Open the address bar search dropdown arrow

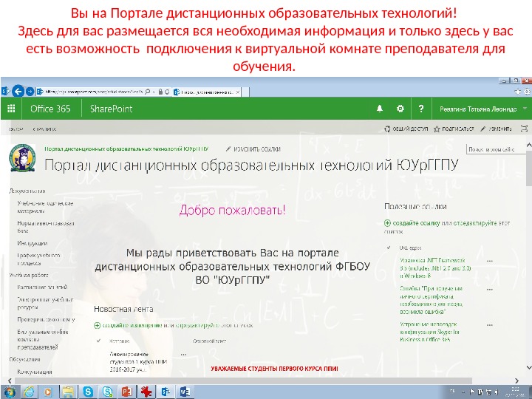154,92
